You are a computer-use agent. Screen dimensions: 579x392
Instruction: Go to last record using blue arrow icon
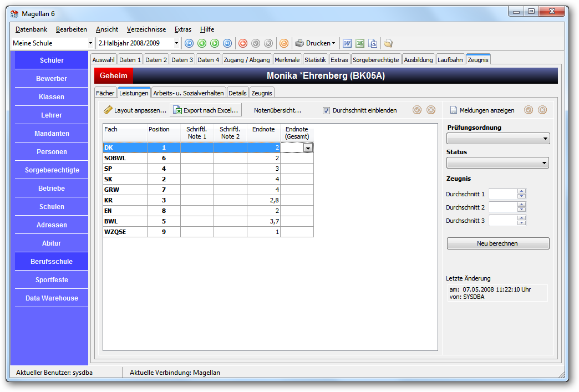click(x=227, y=44)
